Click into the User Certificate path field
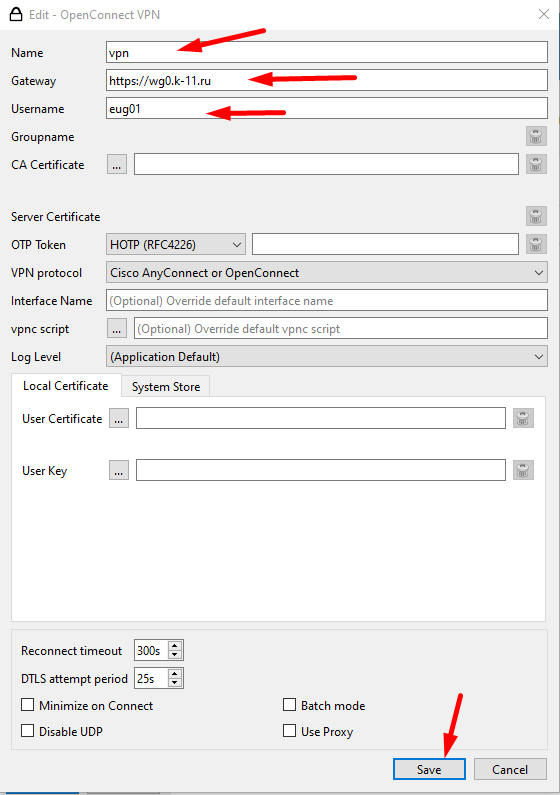This screenshot has height=795, width=560. point(321,418)
